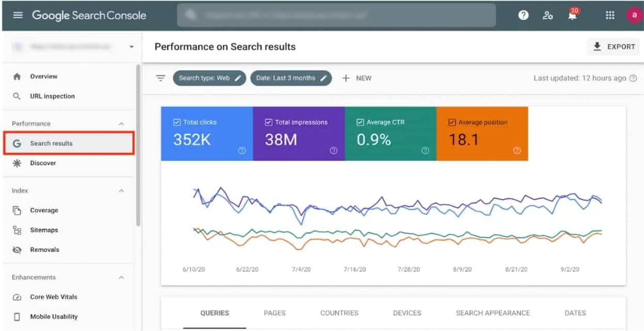The image size is (644, 331).
Task: Open the notifications bell
Action: 572,15
